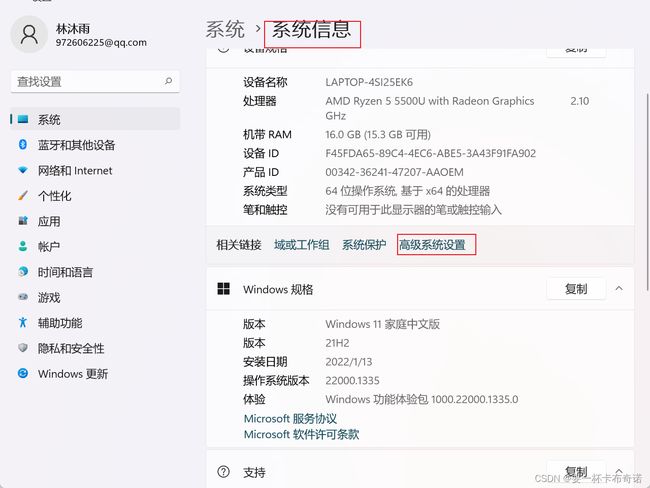Click the Bluetooth icon in sidebar
This screenshot has height=488, width=650.
[23, 145]
